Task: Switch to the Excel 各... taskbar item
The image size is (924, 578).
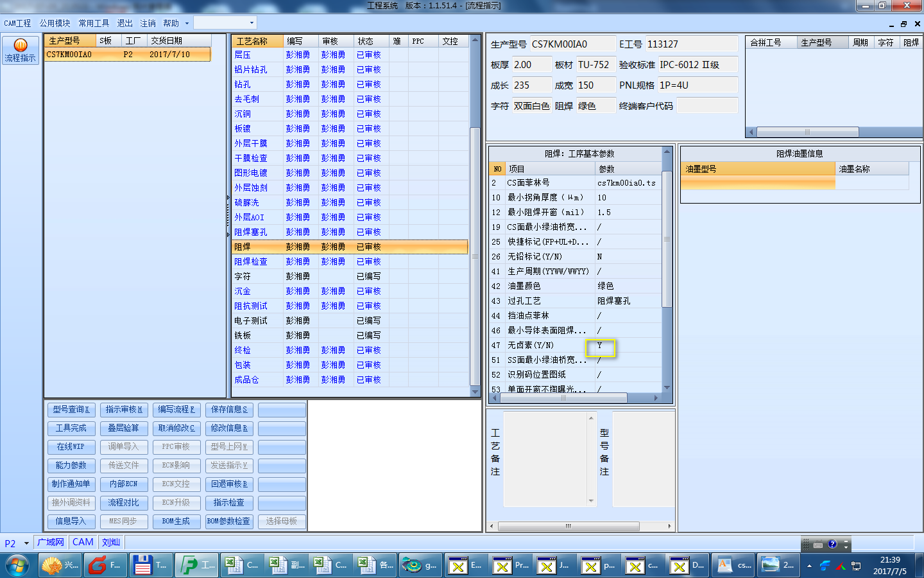Action: pyautogui.click(x=375, y=565)
